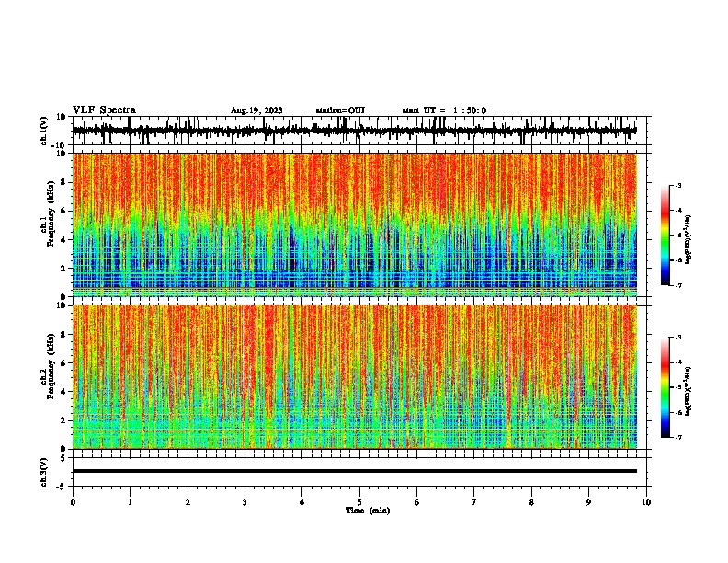This screenshot has width=728, height=563.
Task: Click the ch.2 spectrogram 4 kHz tick label
Action: pyautogui.click(x=63, y=392)
